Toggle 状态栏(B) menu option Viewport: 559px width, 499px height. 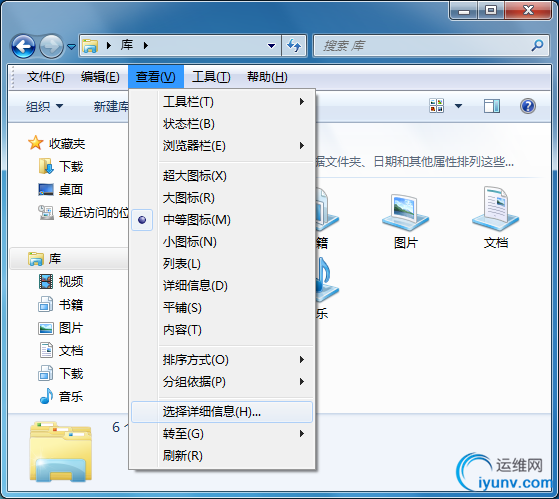pyautogui.click(x=222, y=124)
